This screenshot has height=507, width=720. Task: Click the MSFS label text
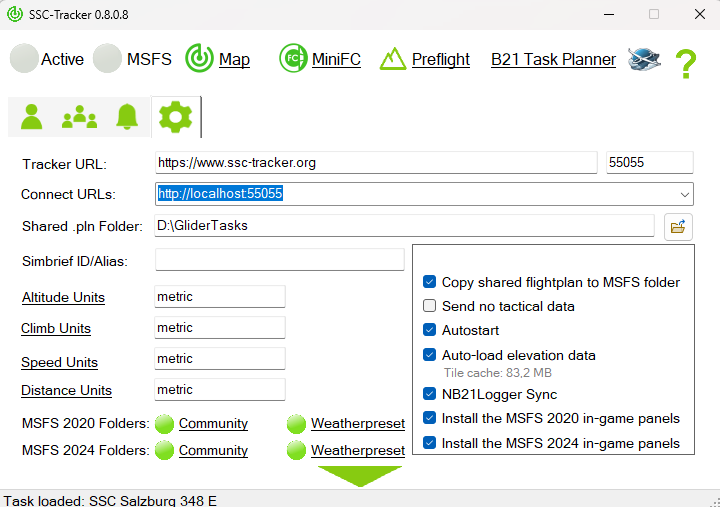(x=149, y=59)
